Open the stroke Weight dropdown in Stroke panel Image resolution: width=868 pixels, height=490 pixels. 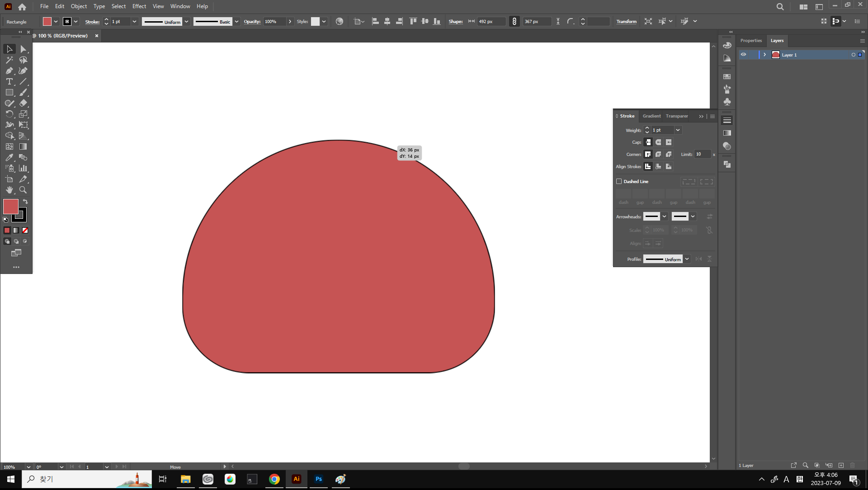pos(678,130)
